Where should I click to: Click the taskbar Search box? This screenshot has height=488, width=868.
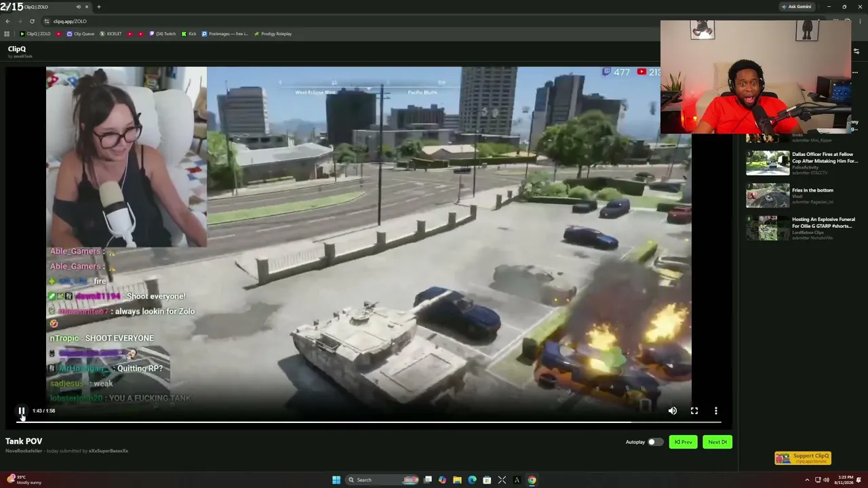click(383, 480)
